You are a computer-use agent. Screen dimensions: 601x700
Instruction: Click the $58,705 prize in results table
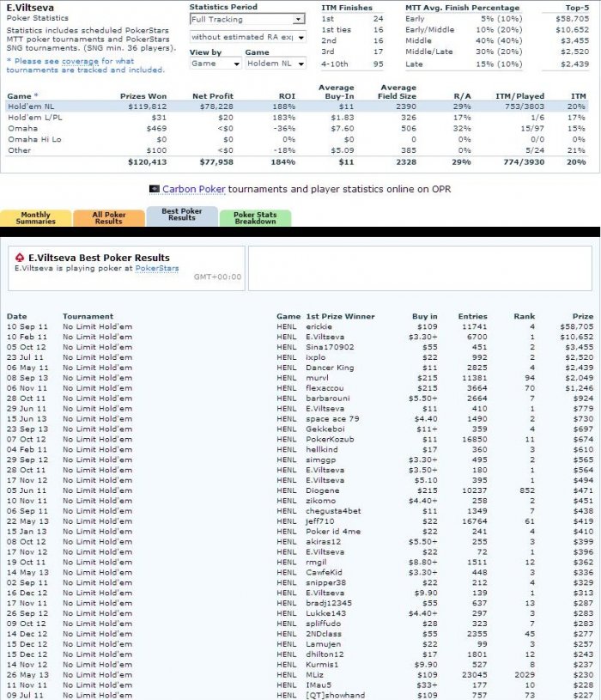tap(576, 326)
